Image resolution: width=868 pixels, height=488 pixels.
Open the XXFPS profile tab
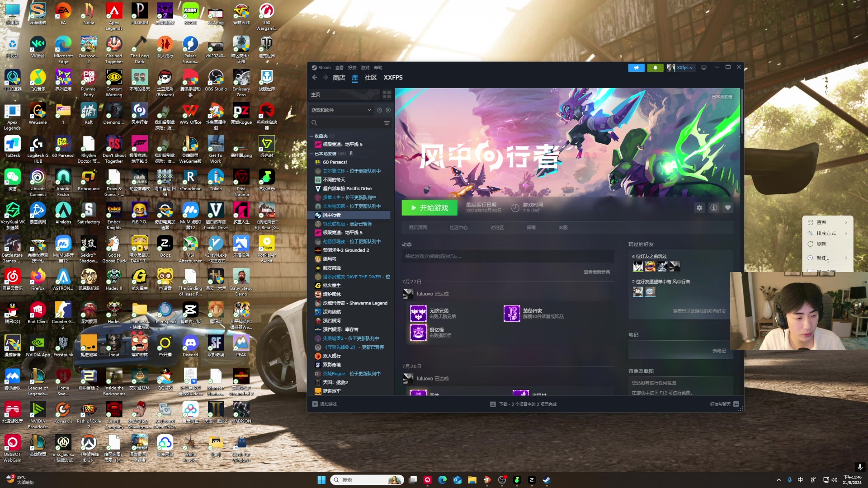pyautogui.click(x=393, y=78)
